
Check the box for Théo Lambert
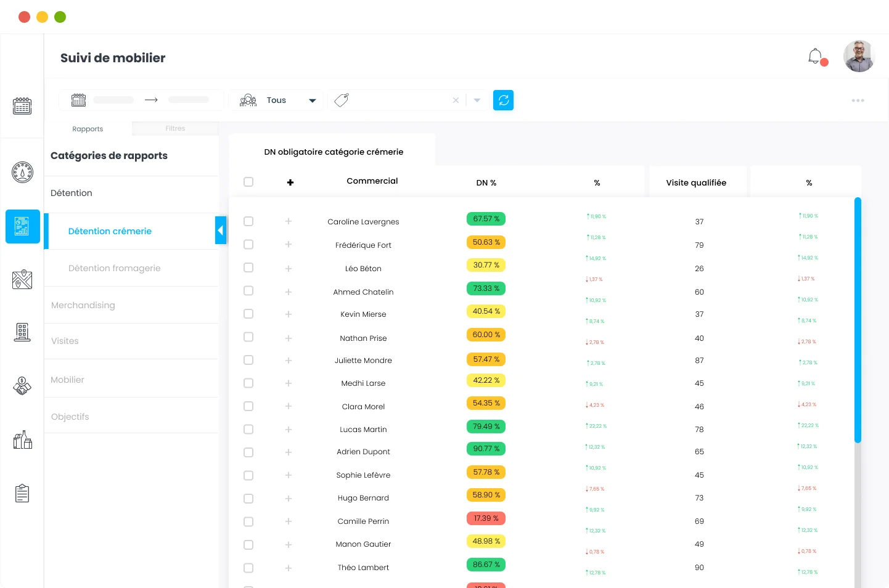click(x=248, y=568)
